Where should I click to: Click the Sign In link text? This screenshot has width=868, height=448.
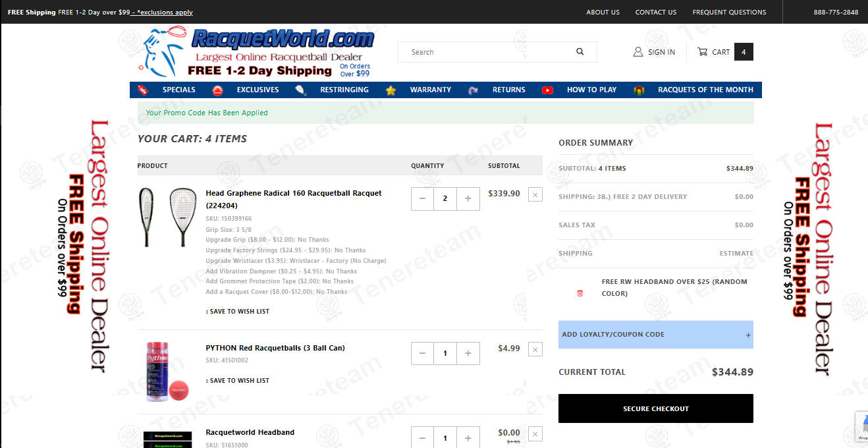pos(661,52)
